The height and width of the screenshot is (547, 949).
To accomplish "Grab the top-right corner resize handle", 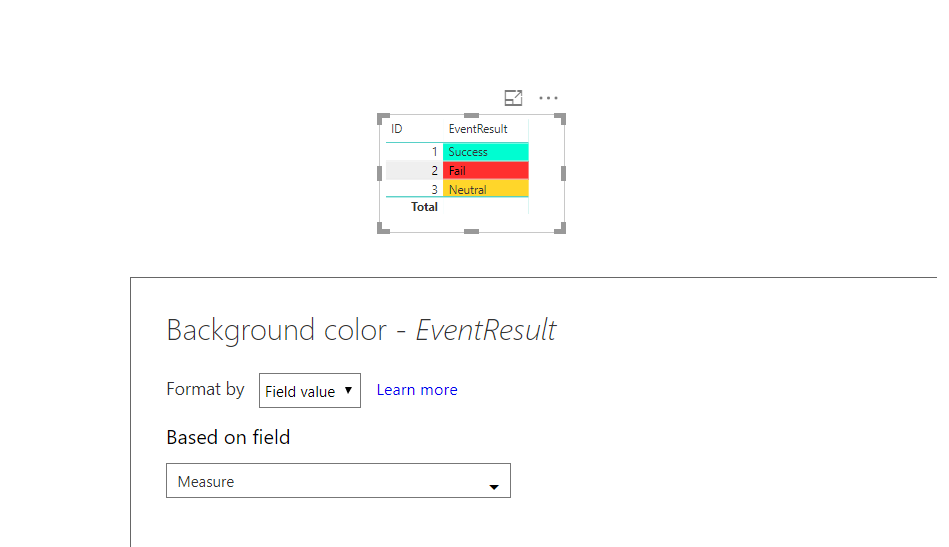I will [560, 118].
